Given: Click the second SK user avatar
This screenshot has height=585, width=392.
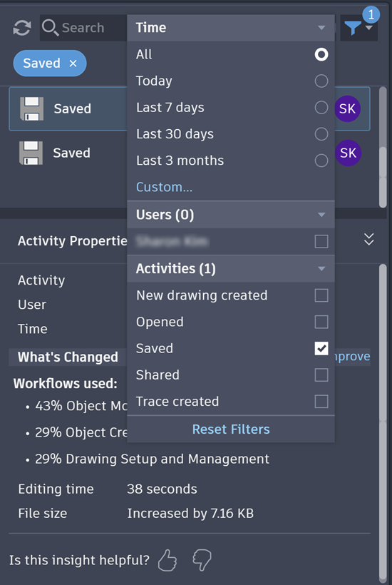Looking at the screenshot, I should [348, 153].
